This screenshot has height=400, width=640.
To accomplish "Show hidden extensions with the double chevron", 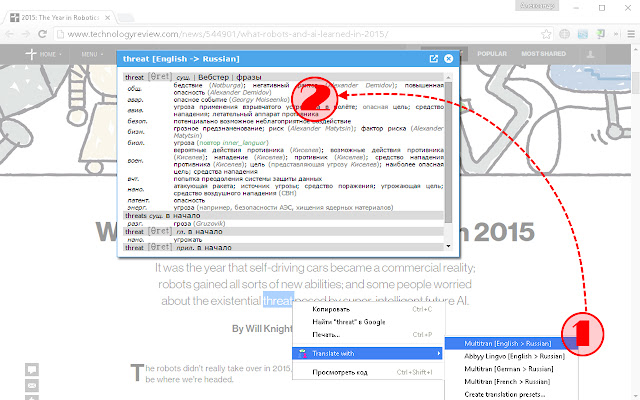I will (616, 34).
